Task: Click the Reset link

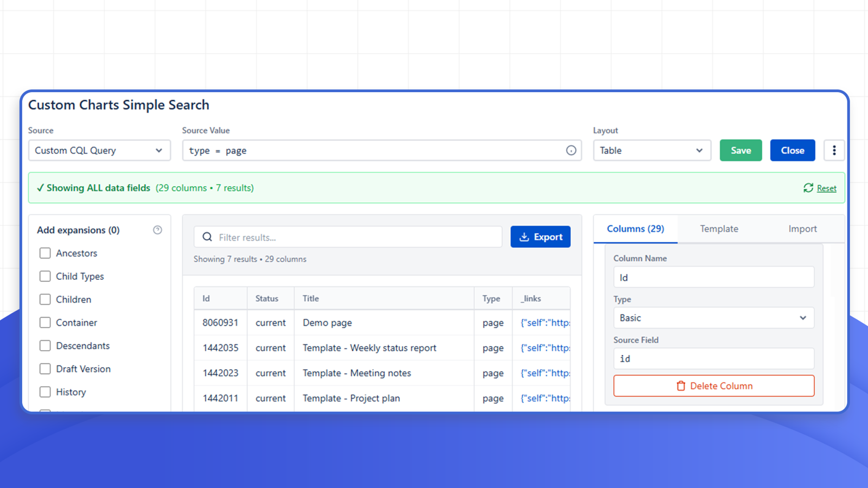Action: point(826,188)
